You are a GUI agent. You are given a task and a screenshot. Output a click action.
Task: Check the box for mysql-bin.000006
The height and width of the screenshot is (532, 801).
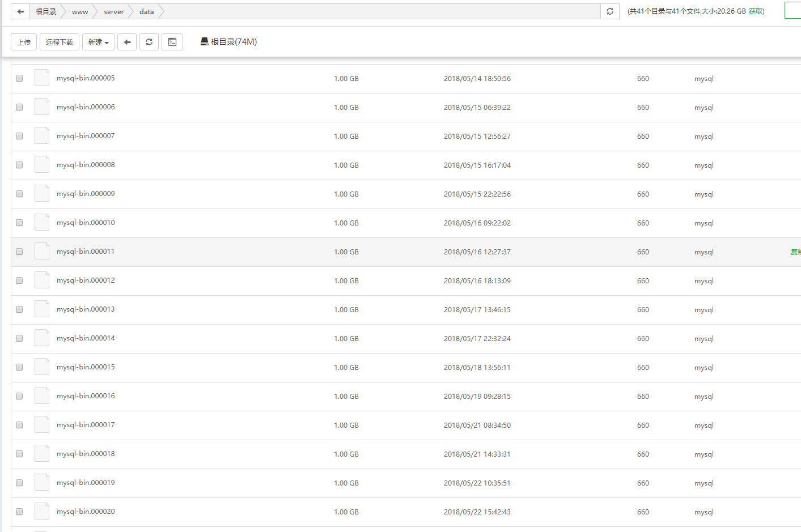coord(19,107)
